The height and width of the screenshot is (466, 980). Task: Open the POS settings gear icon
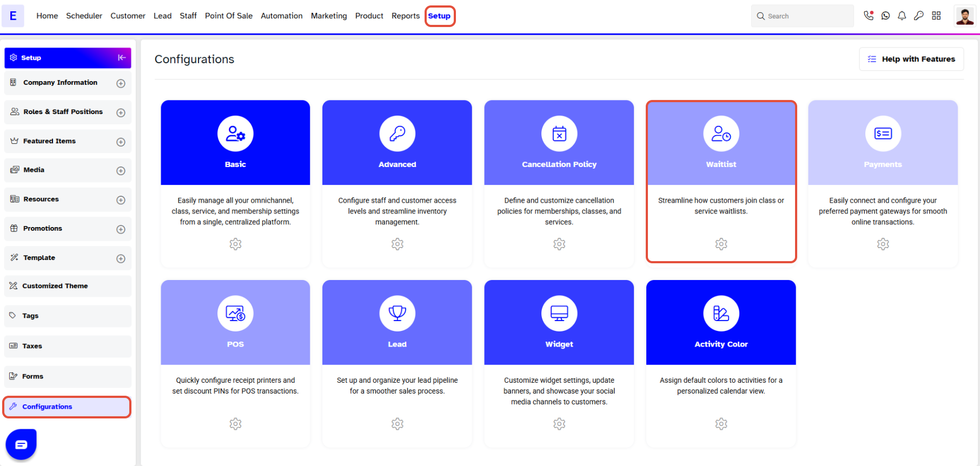coord(235,424)
